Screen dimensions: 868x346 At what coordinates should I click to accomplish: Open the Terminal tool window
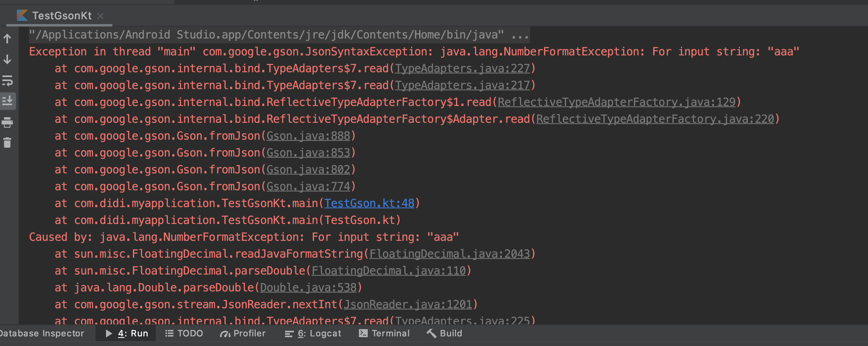(384, 334)
